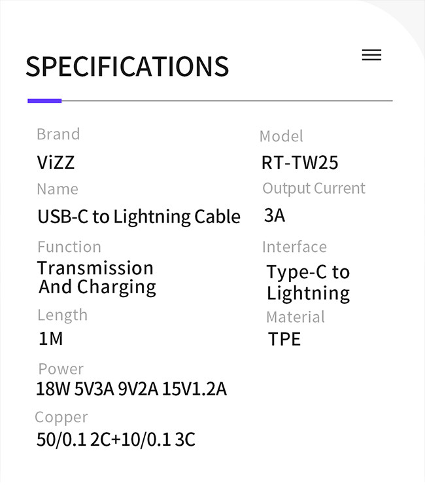Click the ViZZ brand value
This screenshot has height=504, width=425.
pos(56,162)
